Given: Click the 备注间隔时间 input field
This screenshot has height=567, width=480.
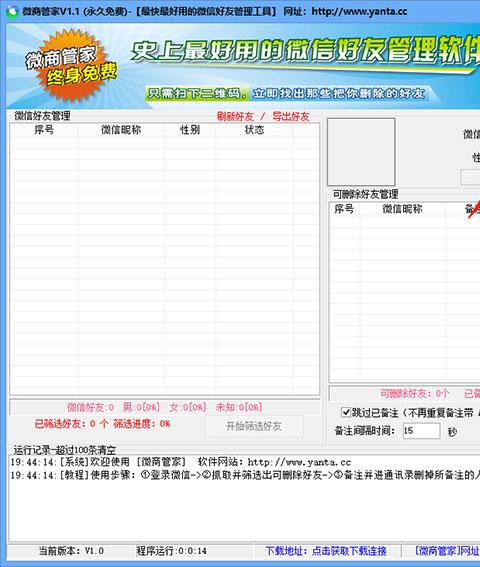Looking at the screenshot, I should point(421,431).
